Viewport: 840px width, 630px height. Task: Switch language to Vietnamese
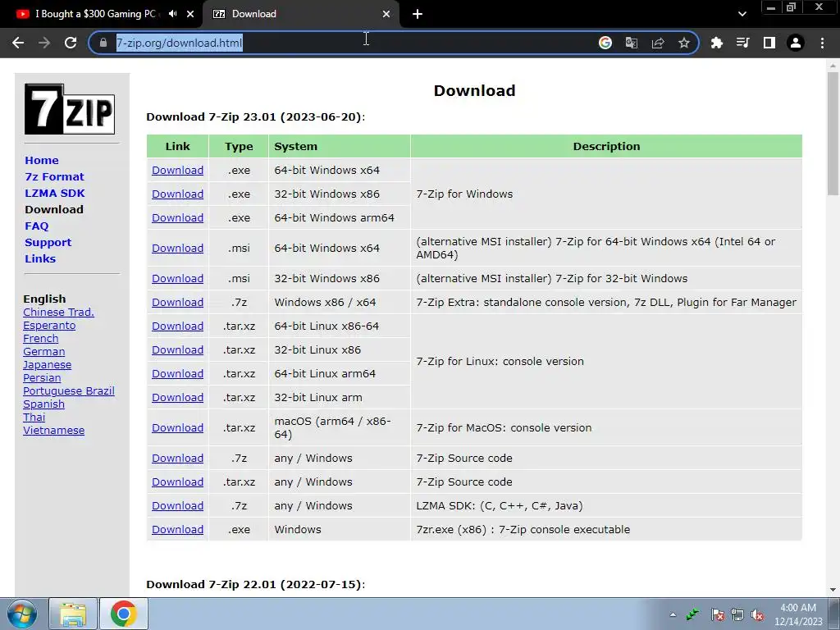pyautogui.click(x=53, y=430)
